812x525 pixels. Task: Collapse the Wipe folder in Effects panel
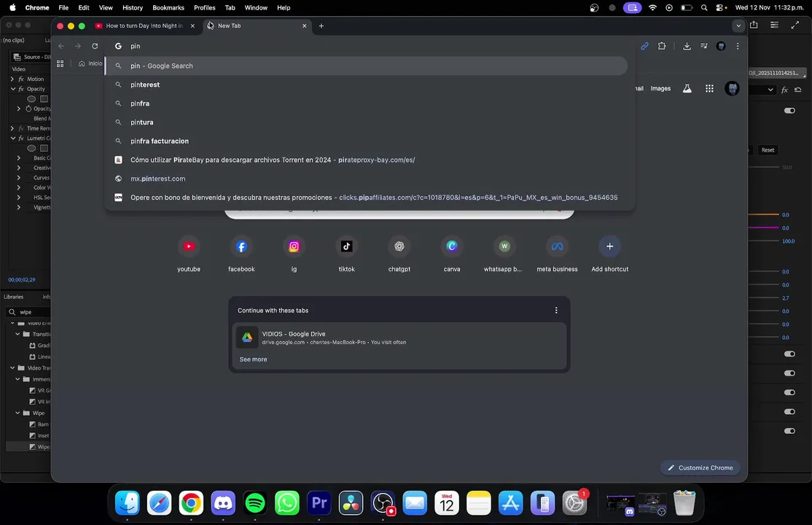pos(18,413)
